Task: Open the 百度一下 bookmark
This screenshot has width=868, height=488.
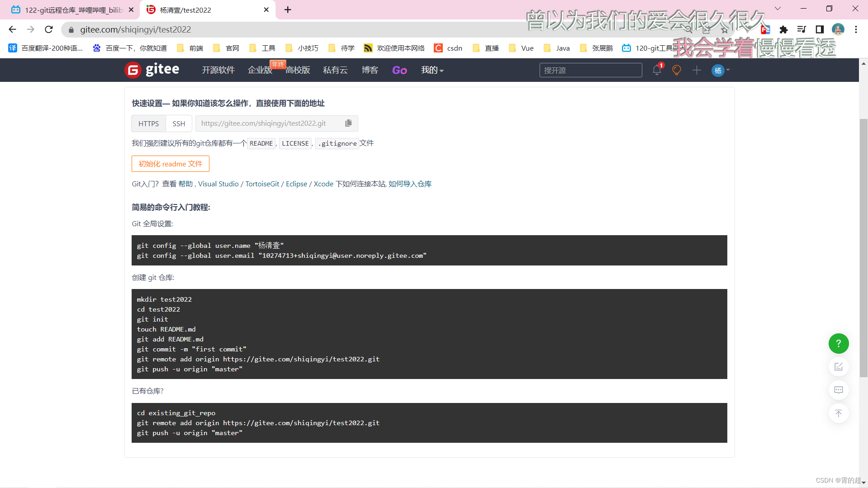Action: (x=130, y=48)
